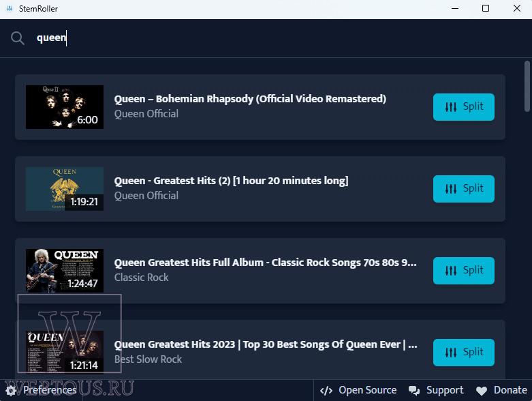This screenshot has width=532, height=401.
Task: Click 'Queen Official' under Greatest Hits (2)
Action: pos(146,196)
